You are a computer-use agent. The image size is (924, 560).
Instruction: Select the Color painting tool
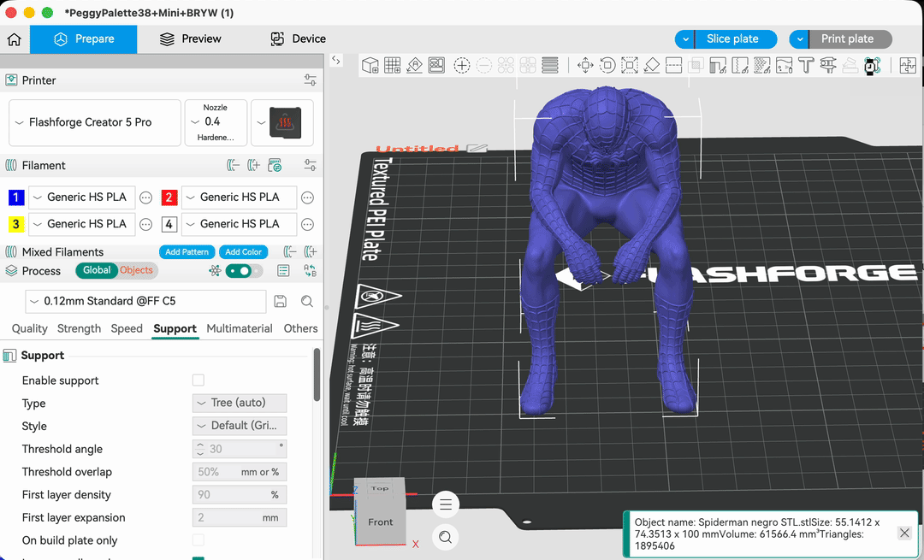tap(784, 65)
